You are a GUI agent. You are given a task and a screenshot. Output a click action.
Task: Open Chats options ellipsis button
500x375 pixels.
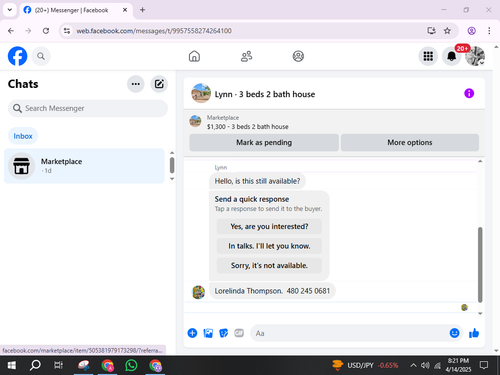(136, 84)
